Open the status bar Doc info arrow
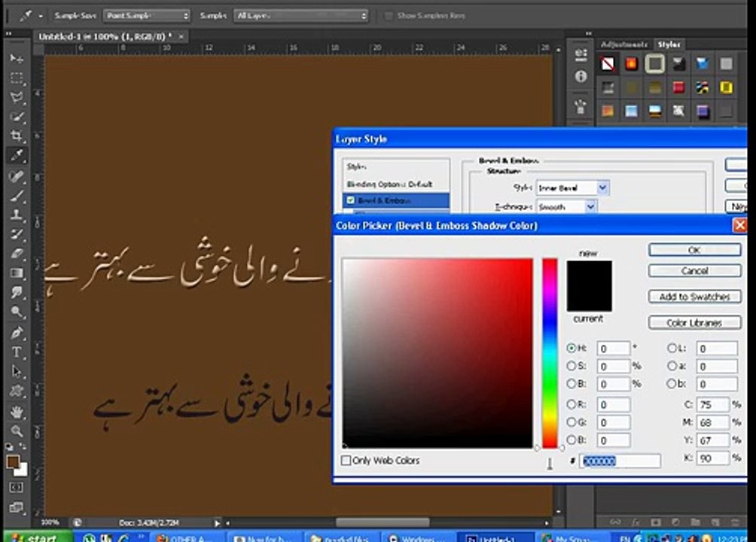 click(217, 522)
